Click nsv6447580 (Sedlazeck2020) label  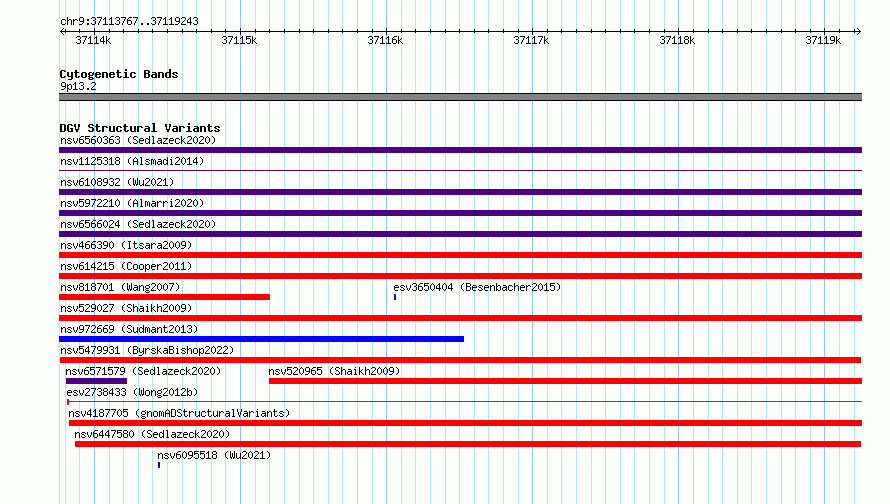click(x=152, y=434)
